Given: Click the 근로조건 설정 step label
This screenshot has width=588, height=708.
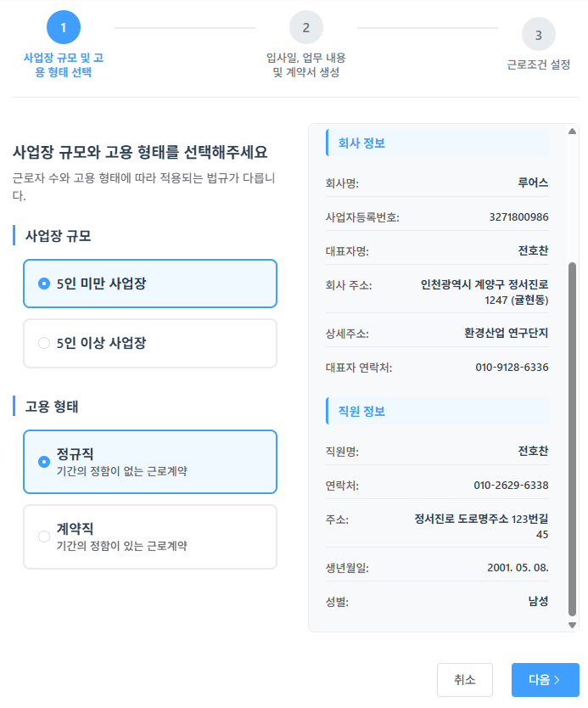Looking at the screenshot, I should (x=540, y=62).
